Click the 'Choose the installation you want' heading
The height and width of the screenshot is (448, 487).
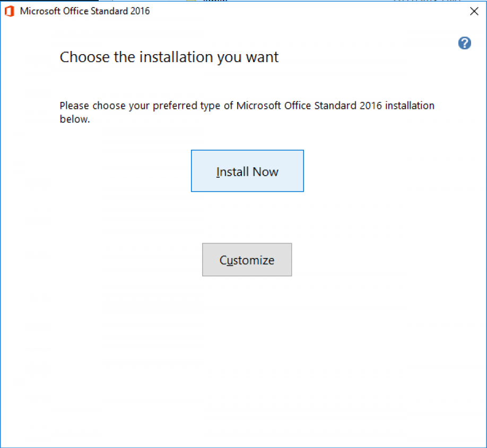169,57
